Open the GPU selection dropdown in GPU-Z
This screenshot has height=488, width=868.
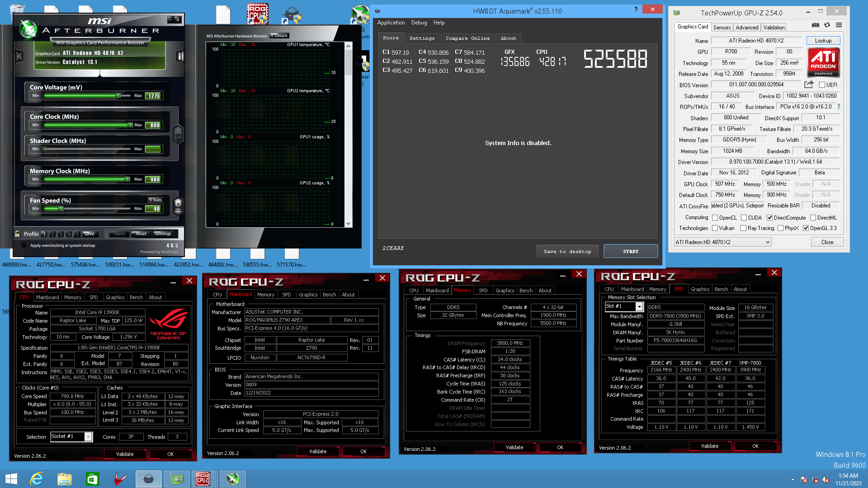tap(722, 242)
